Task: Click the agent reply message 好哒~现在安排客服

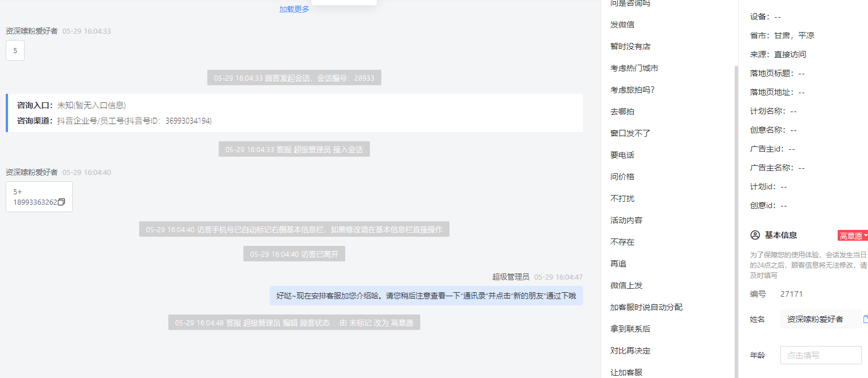Action: pos(426,296)
